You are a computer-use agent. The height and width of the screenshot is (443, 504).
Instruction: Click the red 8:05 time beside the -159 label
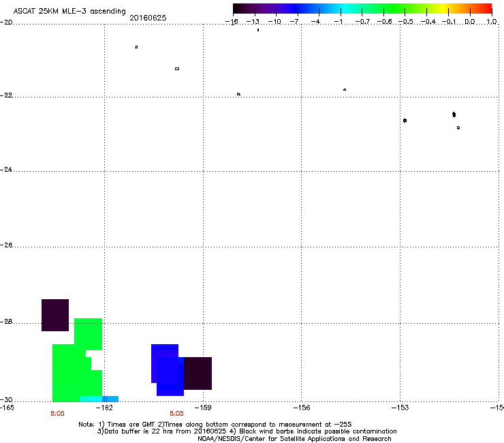(x=177, y=414)
